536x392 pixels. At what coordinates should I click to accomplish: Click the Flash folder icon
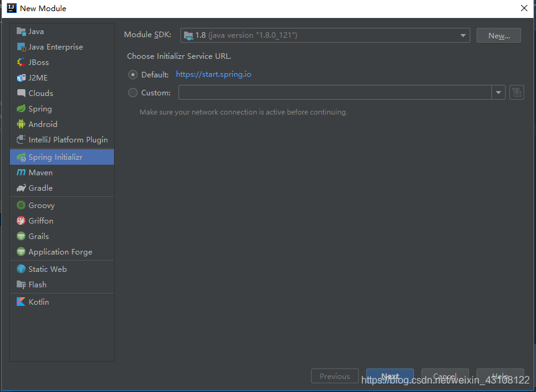pos(21,285)
